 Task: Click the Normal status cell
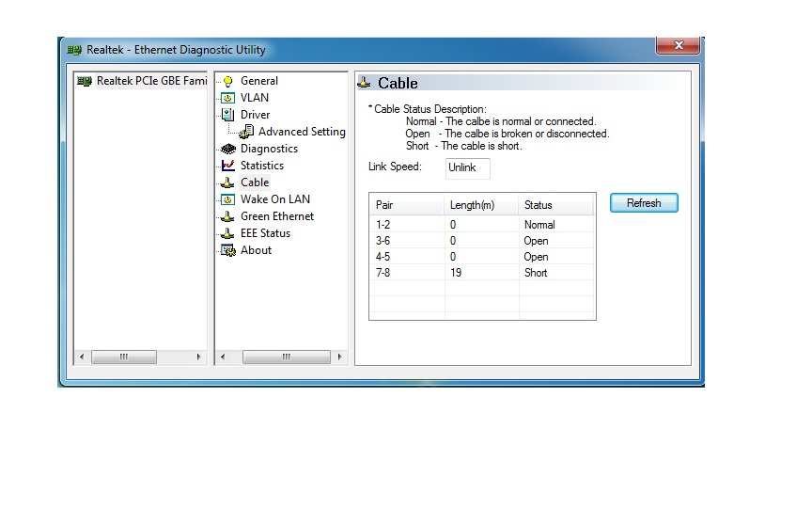539,225
